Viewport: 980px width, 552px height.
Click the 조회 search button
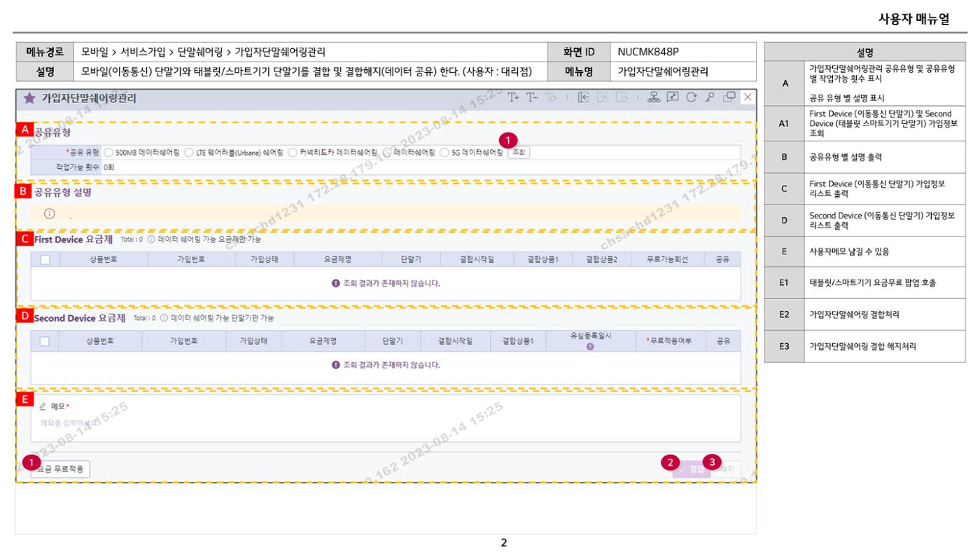point(519,152)
